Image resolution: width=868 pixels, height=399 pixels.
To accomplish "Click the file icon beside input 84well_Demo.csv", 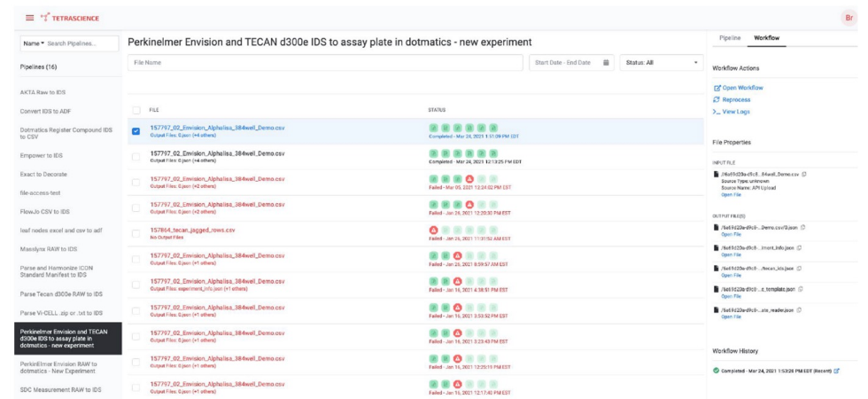I will click(x=717, y=174).
